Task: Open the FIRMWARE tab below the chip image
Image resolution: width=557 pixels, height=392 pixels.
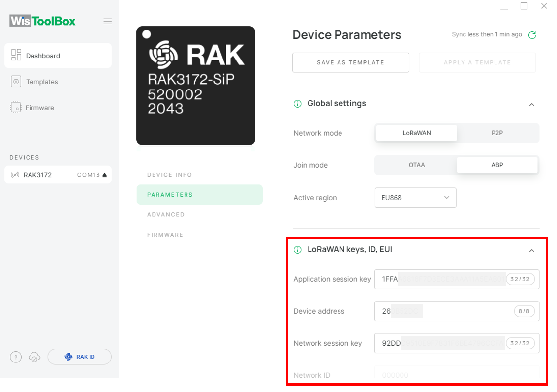Action: [165, 235]
